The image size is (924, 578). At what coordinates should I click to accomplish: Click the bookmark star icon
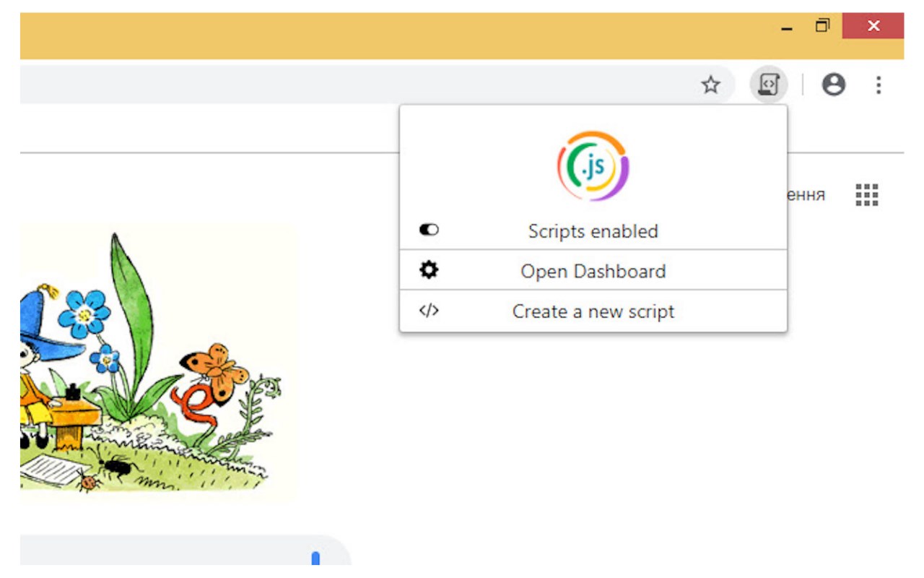[x=711, y=85]
